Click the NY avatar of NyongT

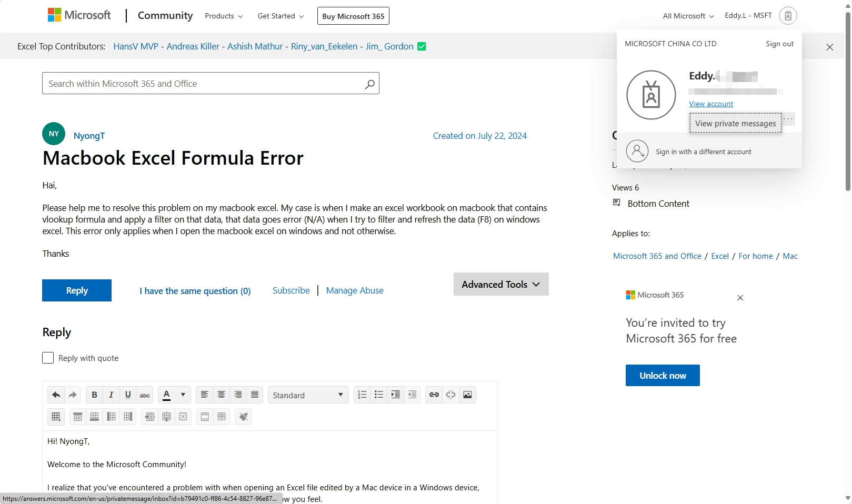(54, 134)
